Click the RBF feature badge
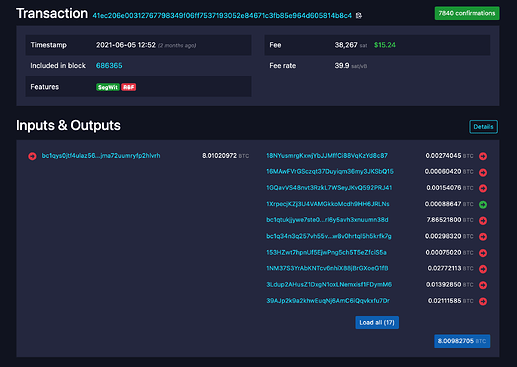 pyautogui.click(x=129, y=87)
